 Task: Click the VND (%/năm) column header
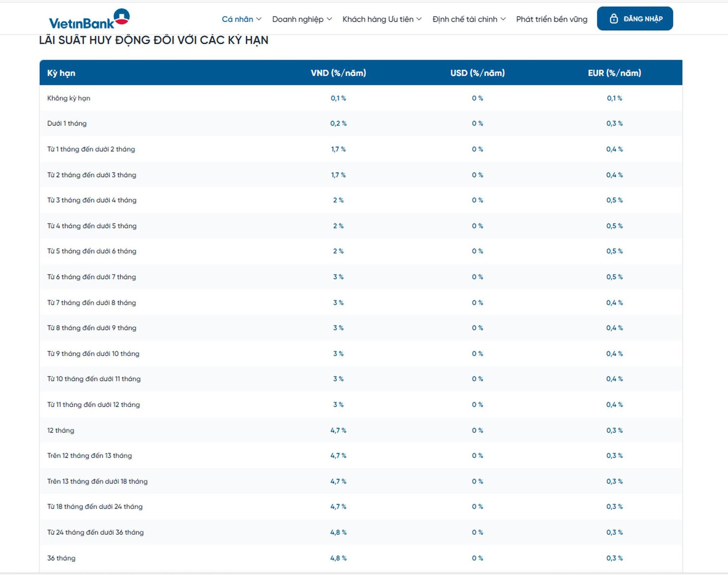[338, 73]
